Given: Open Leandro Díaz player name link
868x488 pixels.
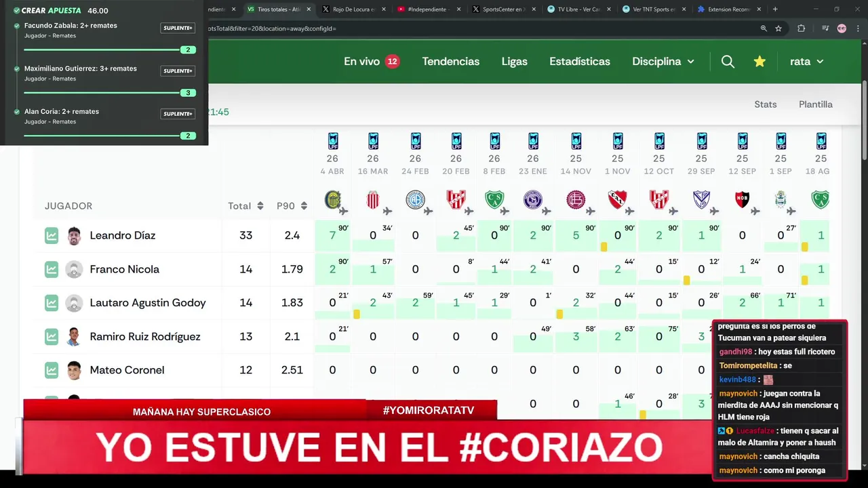Looking at the screenshot, I should coord(123,236).
